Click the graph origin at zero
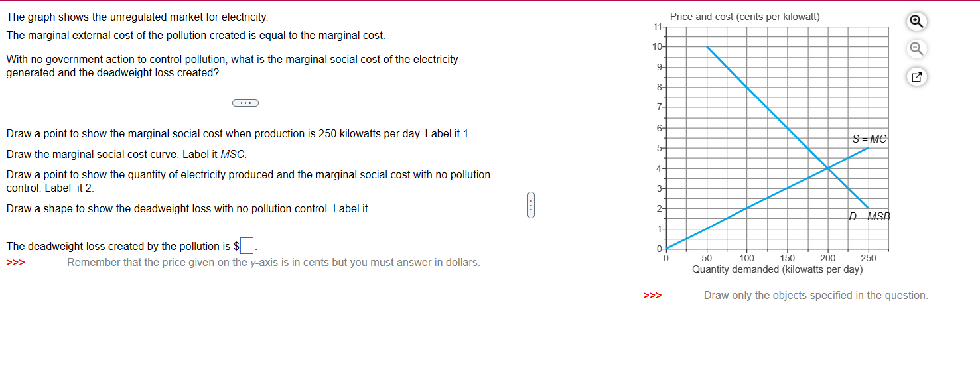 point(665,249)
